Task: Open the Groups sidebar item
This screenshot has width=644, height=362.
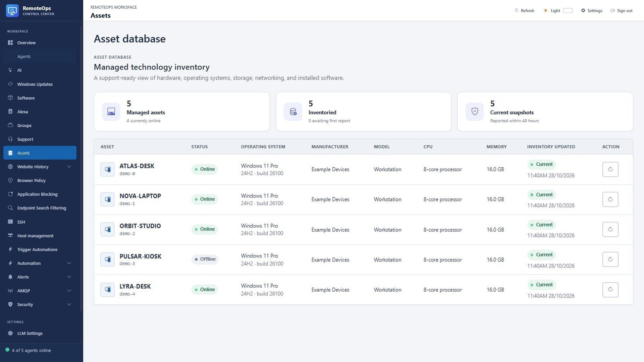Action: (x=40, y=125)
